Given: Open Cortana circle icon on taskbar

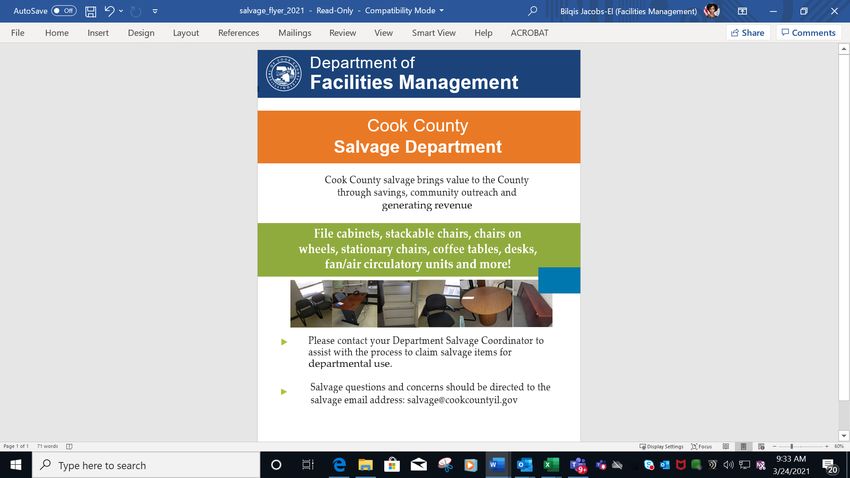Looking at the screenshot, I should point(276,465).
